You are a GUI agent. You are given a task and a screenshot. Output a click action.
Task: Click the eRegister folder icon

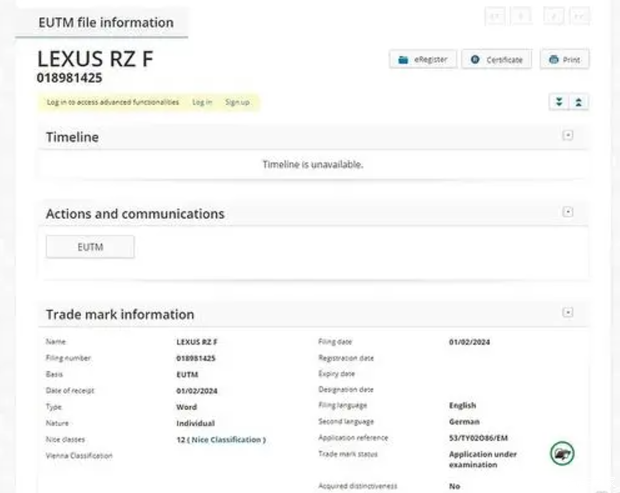point(404,60)
